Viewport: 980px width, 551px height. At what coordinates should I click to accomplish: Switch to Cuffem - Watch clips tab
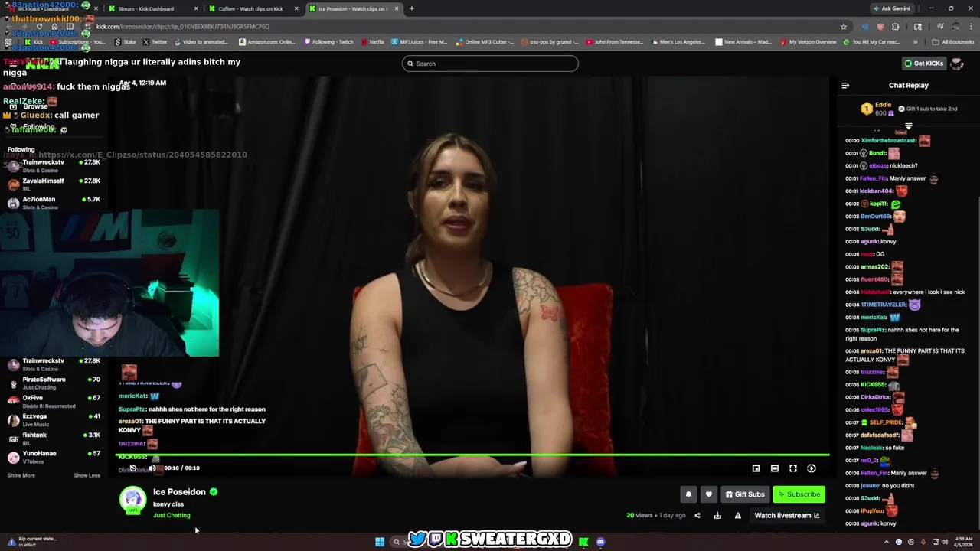(253, 8)
